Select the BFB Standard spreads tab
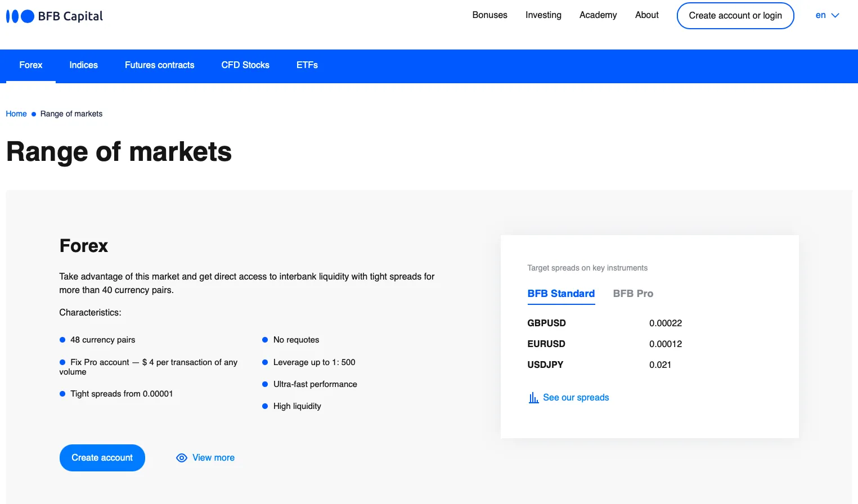858x504 pixels. [561, 294]
